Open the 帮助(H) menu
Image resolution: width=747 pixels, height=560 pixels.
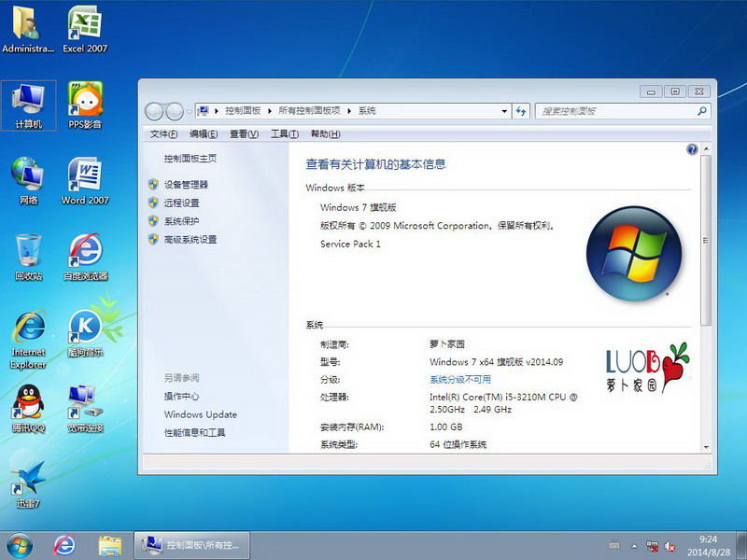[x=325, y=134]
